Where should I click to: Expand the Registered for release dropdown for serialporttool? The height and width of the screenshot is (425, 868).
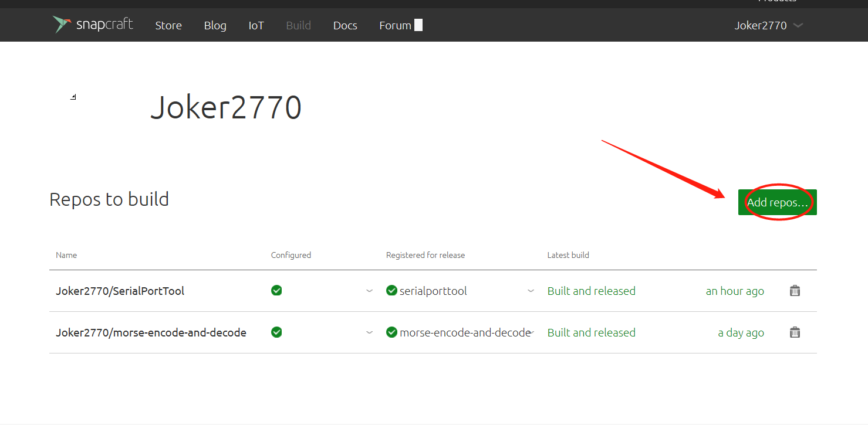click(531, 291)
